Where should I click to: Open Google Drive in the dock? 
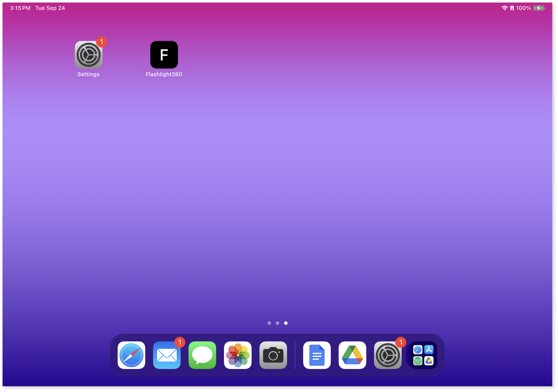[353, 355]
